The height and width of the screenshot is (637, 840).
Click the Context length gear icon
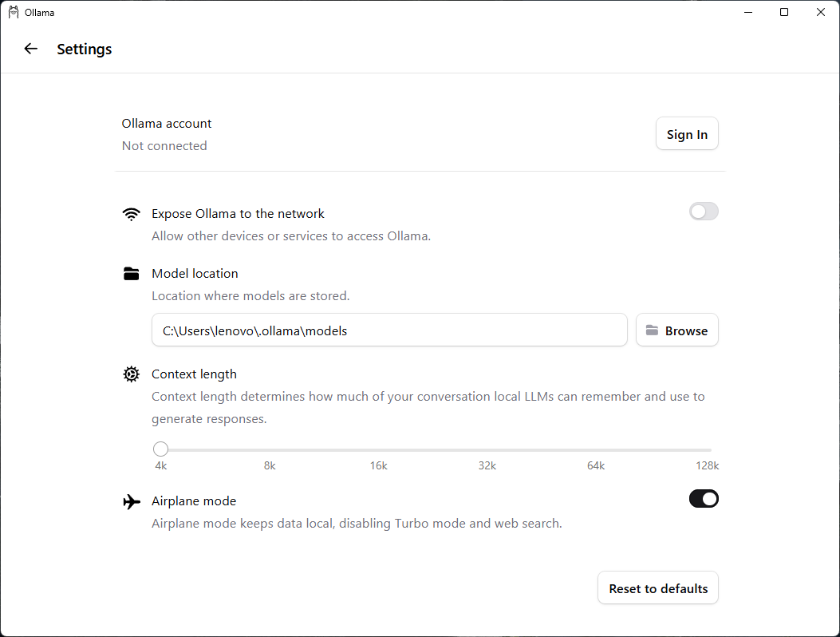[x=132, y=374]
